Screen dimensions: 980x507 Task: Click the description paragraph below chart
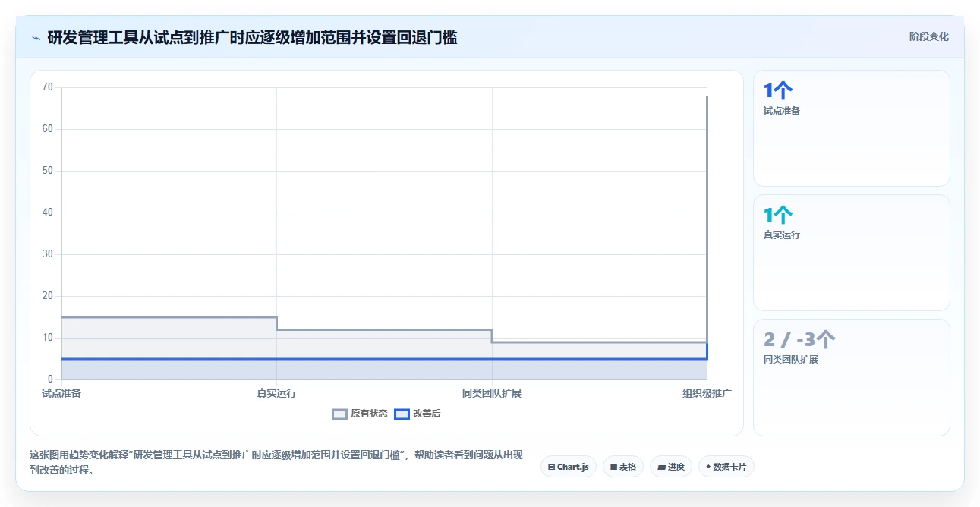(x=276, y=462)
